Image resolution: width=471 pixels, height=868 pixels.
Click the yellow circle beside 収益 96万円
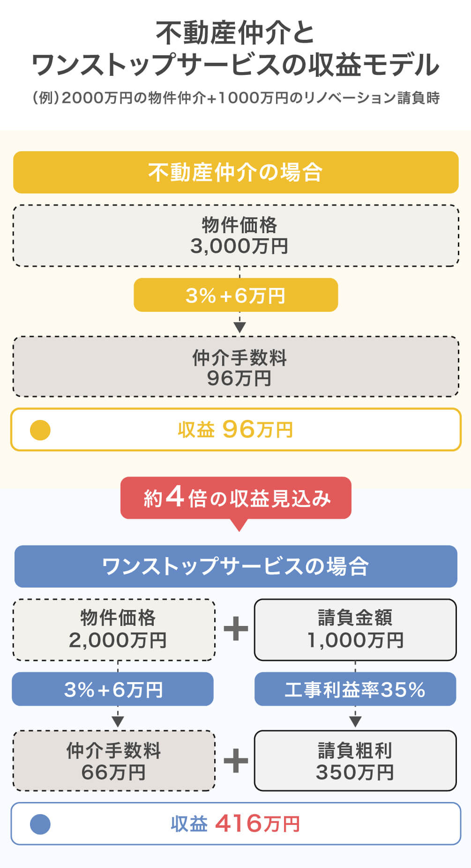click(40, 430)
